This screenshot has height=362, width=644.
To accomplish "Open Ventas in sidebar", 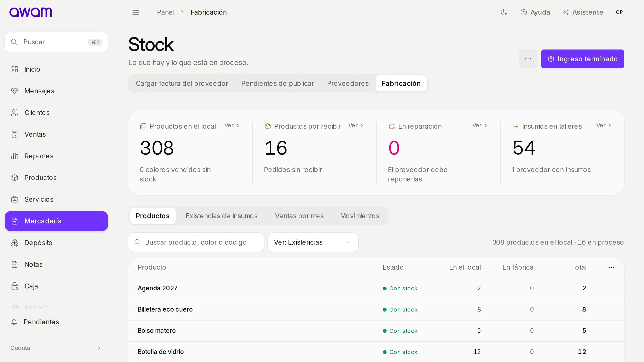I will point(56,134).
